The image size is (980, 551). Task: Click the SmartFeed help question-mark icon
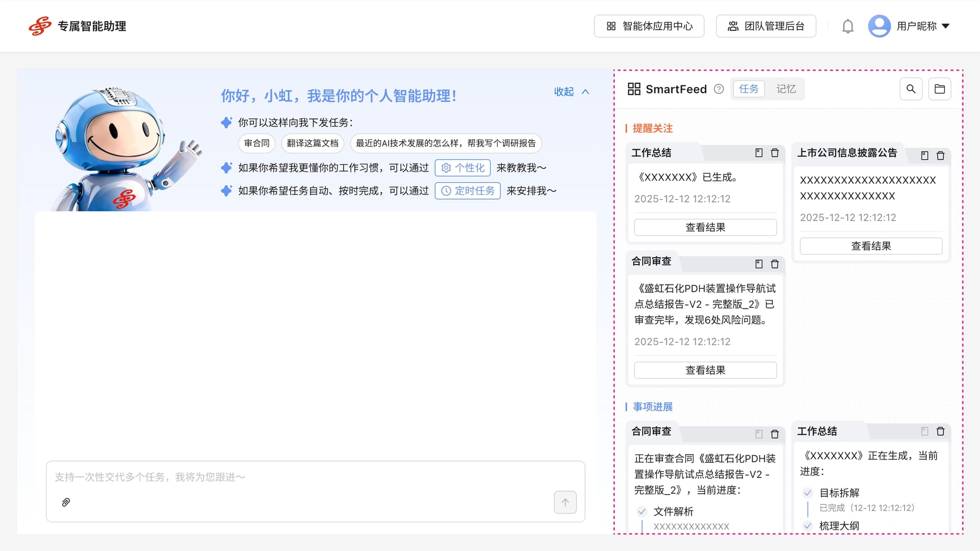click(x=719, y=89)
